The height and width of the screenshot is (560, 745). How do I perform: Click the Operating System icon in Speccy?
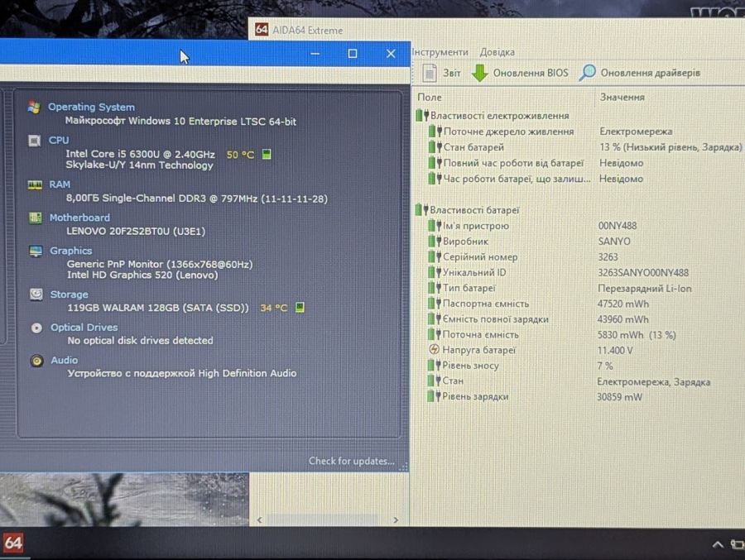pyautogui.click(x=33, y=107)
